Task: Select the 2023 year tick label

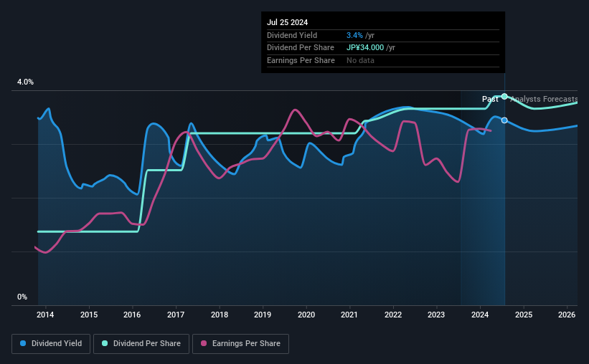Action: [436, 315]
